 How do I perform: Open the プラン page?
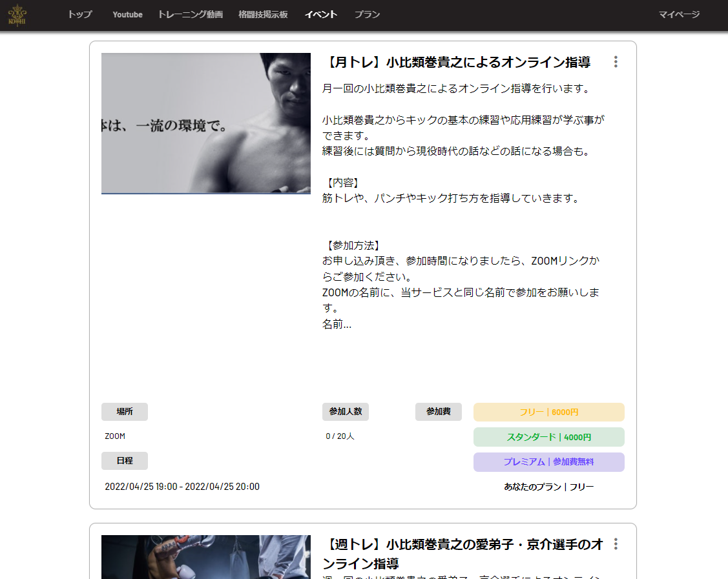point(367,15)
